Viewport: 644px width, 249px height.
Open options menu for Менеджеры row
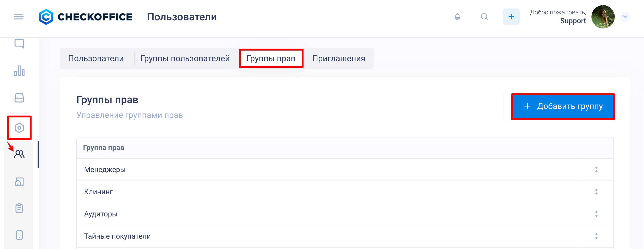[596, 170]
